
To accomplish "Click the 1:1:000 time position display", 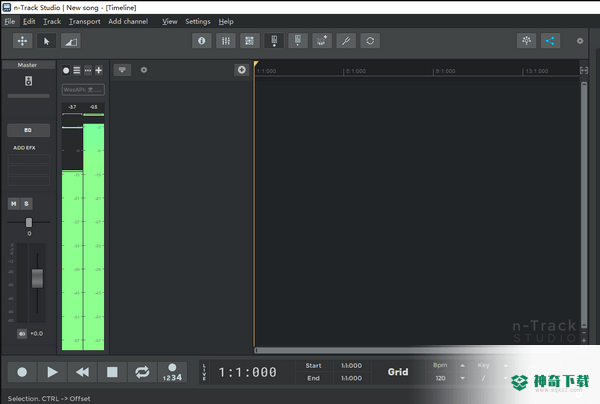I will click(247, 372).
